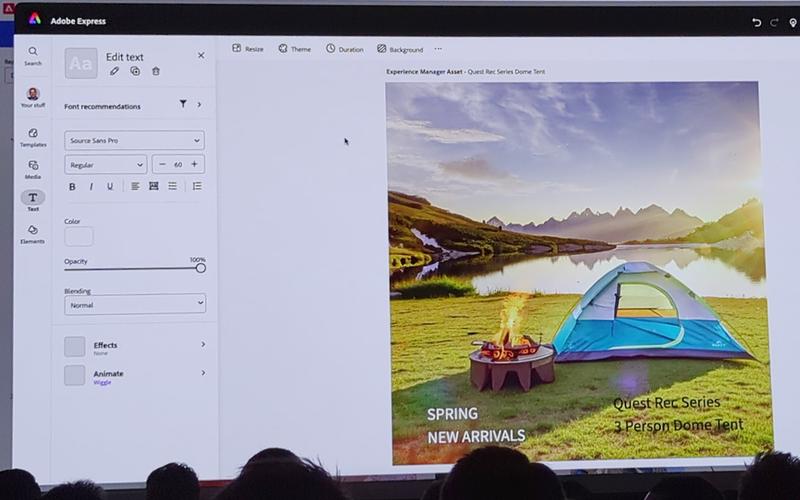Delete the text with the trash icon
Screen dimensions: 800x500
pos(156,71)
